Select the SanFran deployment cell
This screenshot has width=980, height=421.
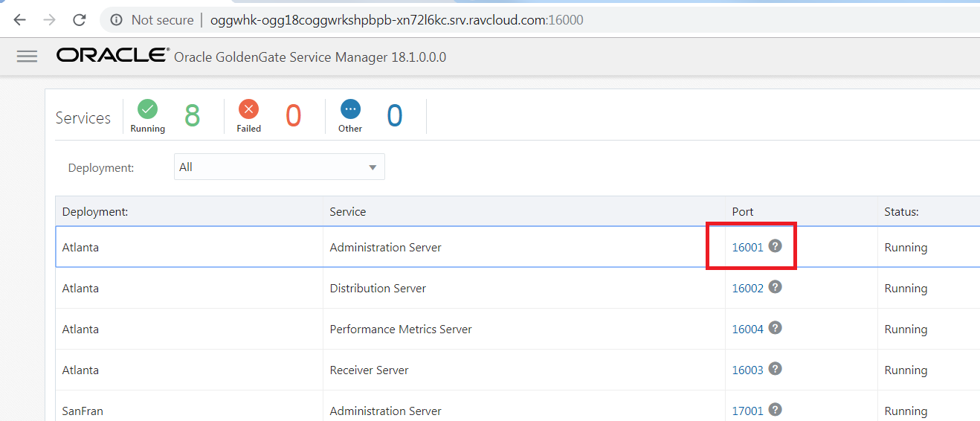[189, 408]
